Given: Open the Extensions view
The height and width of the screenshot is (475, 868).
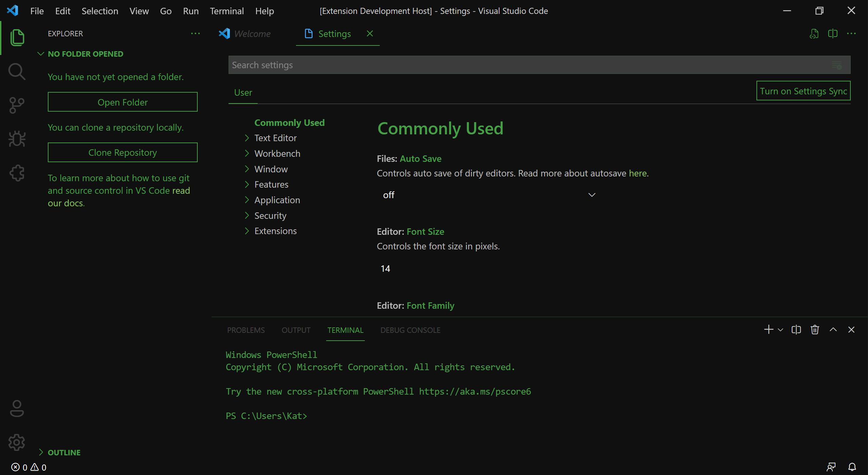Looking at the screenshot, I should (17, 173).
